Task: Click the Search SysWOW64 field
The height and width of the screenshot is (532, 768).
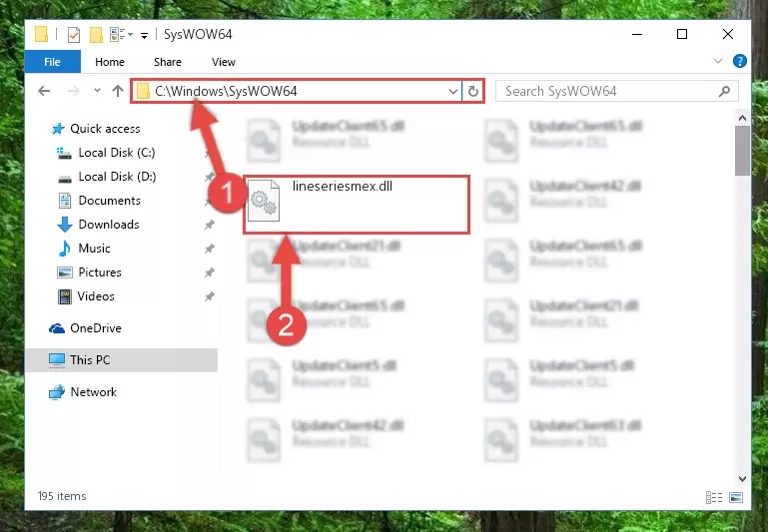Action: click(x=617, y=91)
